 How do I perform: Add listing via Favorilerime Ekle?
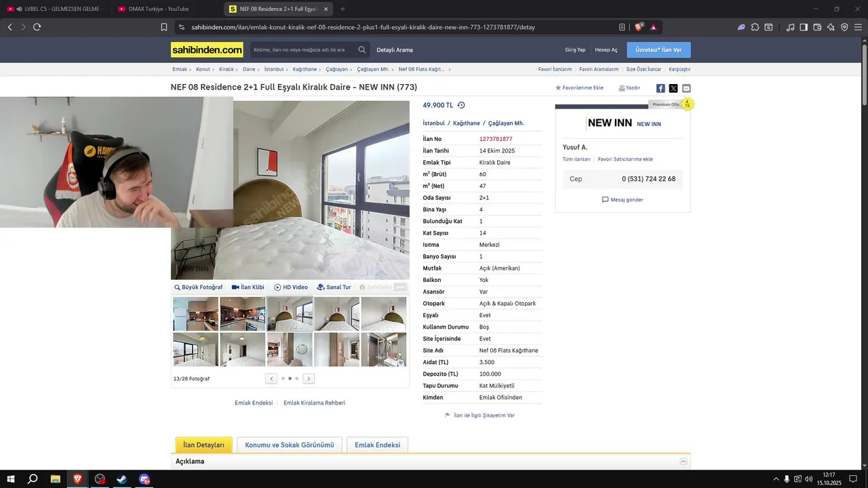pyautogui.click(x=579, y=88)
